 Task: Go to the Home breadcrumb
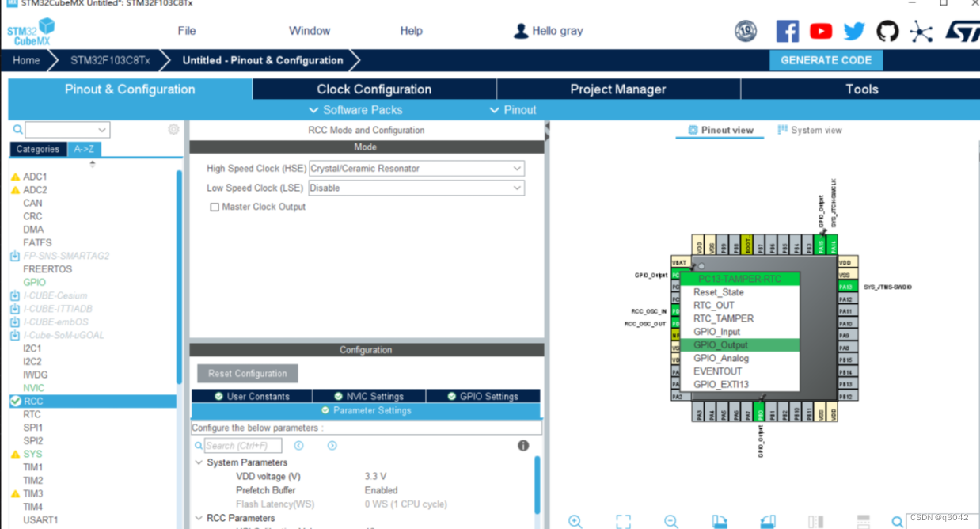tap(26, 60)
